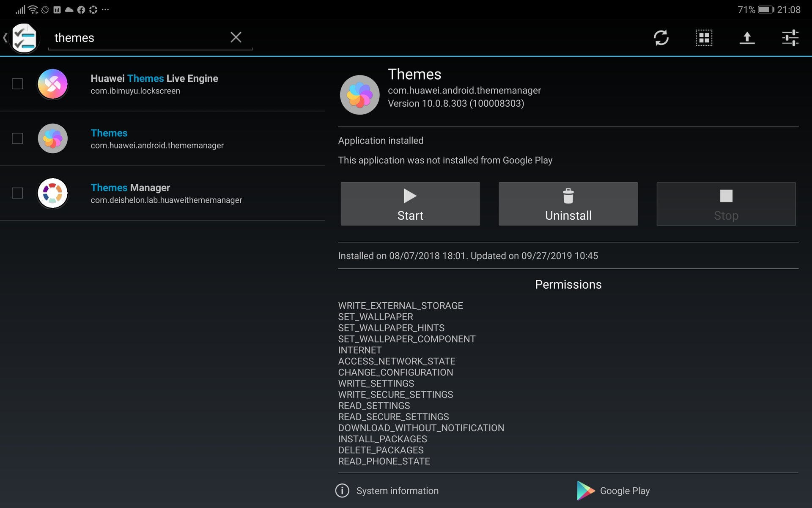
Task: Tap the SET_WALLPAPER_COMPONENT permission
Action: [x=407, y=339]
